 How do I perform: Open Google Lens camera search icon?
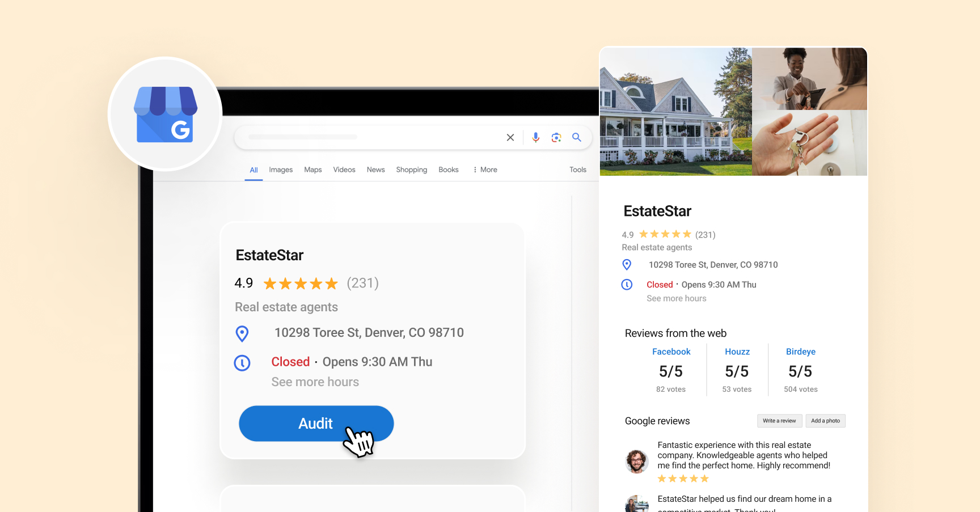tap(556, 137)
